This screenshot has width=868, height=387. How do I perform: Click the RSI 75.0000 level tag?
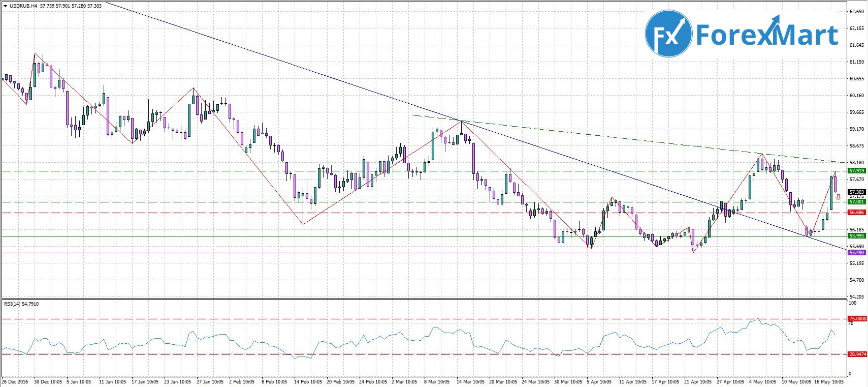pos(858,319)
